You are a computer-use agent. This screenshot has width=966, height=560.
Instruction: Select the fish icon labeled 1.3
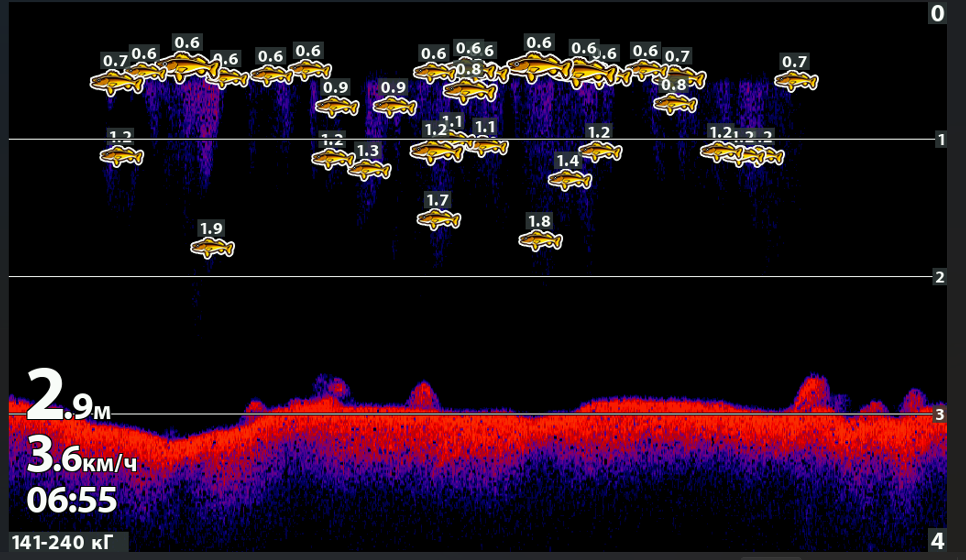coord(369,170)
